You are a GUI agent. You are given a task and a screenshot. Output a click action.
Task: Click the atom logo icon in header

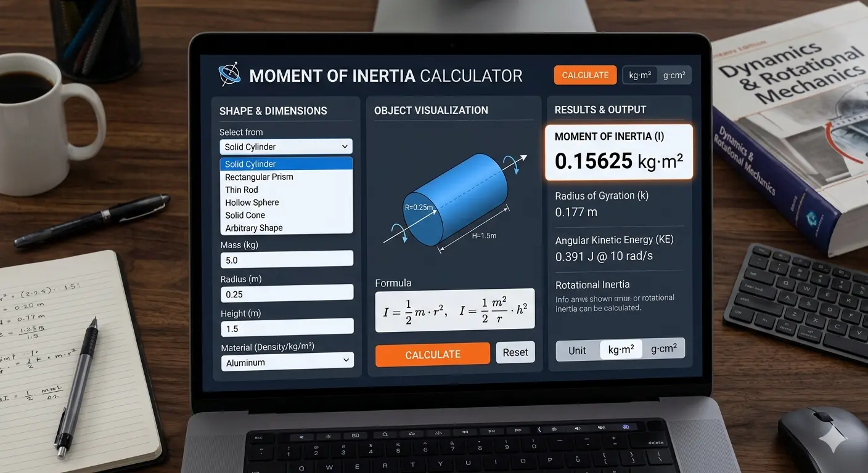tap(229, 75)
